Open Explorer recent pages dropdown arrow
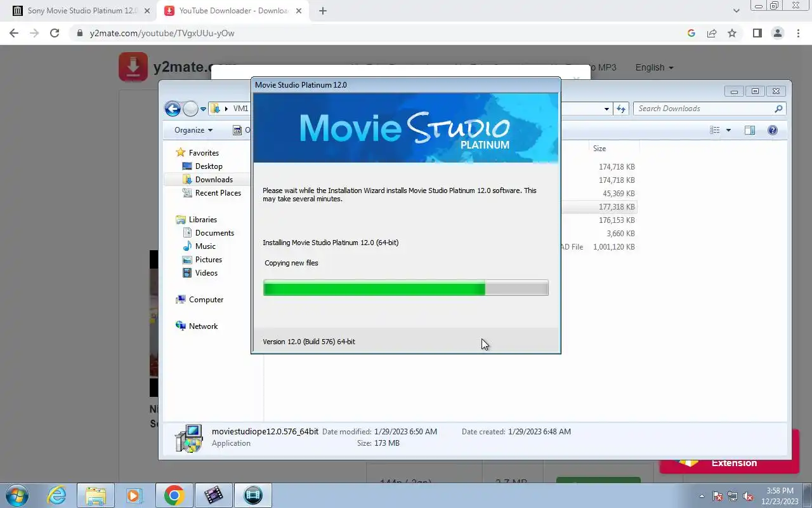812x508 pixels. coord(203,109)
